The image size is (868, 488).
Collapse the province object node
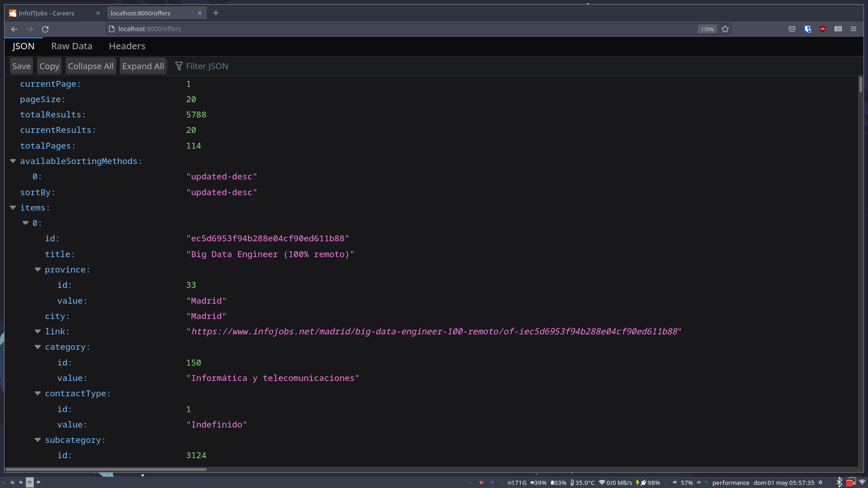tap(38, 270)
